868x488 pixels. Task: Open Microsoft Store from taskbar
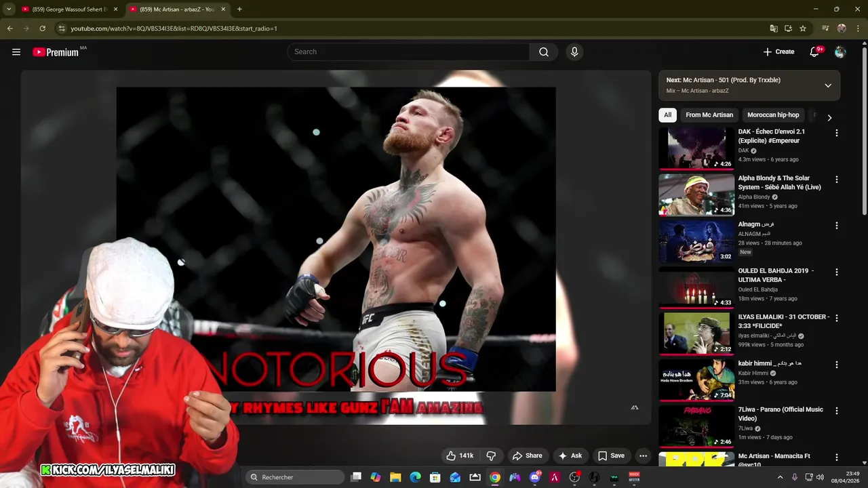click(x=435, y=477)
